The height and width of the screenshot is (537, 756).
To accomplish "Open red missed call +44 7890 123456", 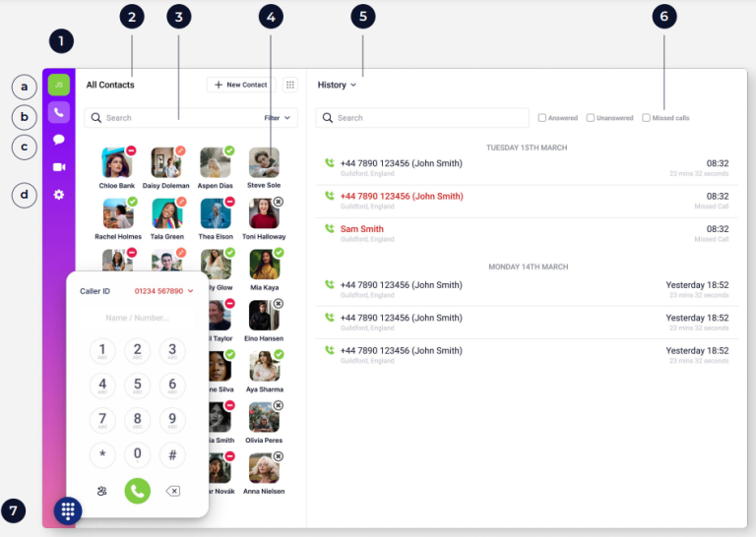I will point(527,201).
